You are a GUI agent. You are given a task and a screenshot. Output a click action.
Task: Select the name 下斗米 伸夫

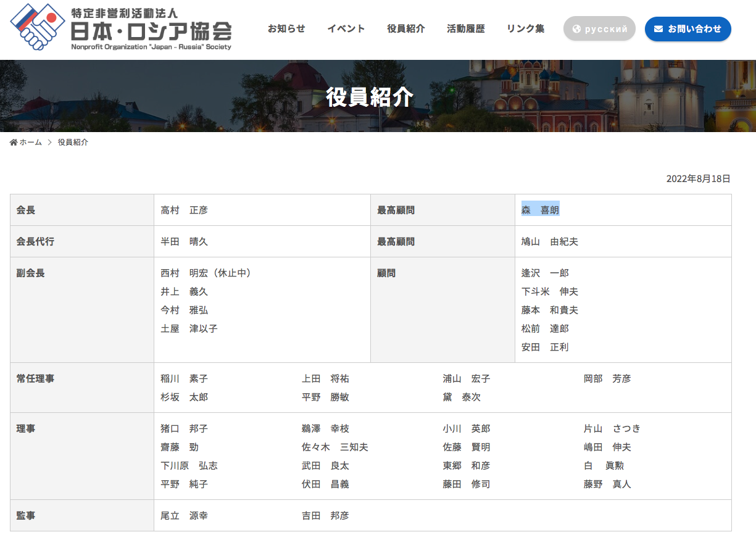[x=550, y=291]
